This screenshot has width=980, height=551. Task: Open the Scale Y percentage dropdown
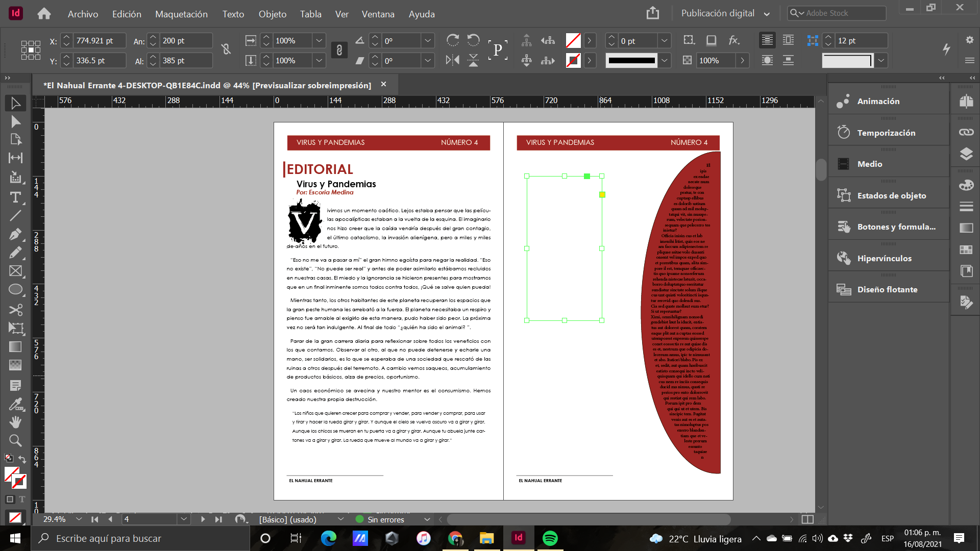[x=319, y=60]
